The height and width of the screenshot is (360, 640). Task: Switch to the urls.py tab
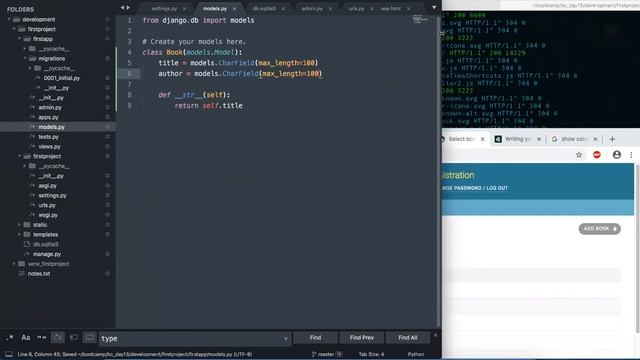pos(356,9)
